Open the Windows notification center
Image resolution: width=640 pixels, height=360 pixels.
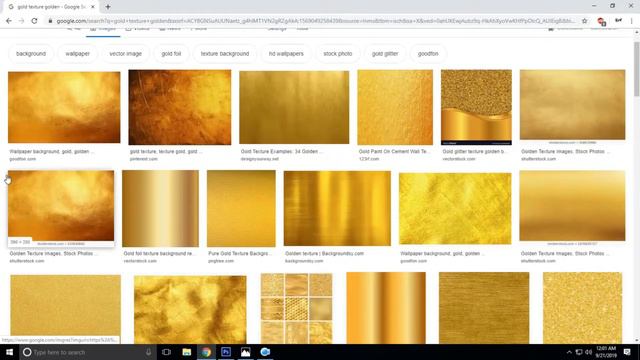627,352
